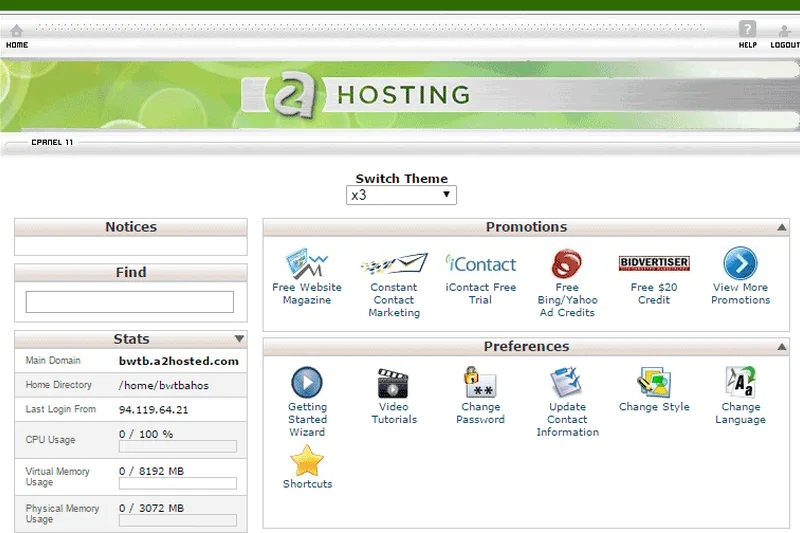This screenshot has width=800, height=533.
Task: Click the Video Tutorials text link
Action: 394,413
